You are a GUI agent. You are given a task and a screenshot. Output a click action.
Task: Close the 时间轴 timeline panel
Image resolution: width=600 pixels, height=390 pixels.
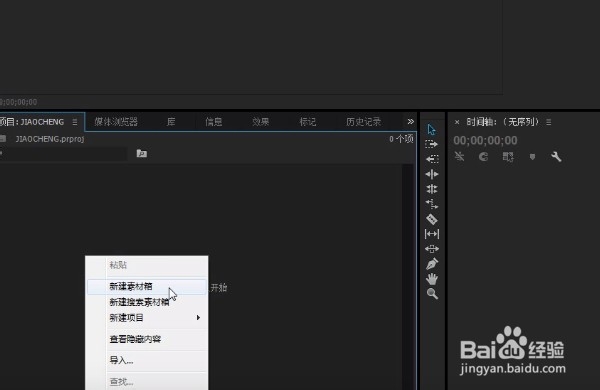coord(457,122)
